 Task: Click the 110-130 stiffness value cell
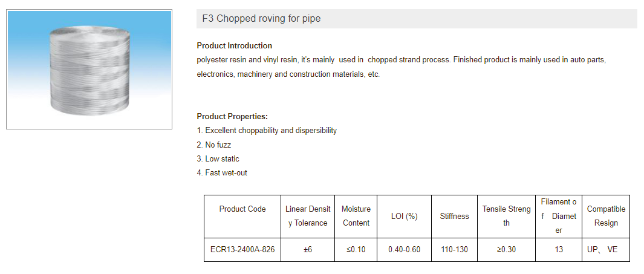click(x=454, y=249)
